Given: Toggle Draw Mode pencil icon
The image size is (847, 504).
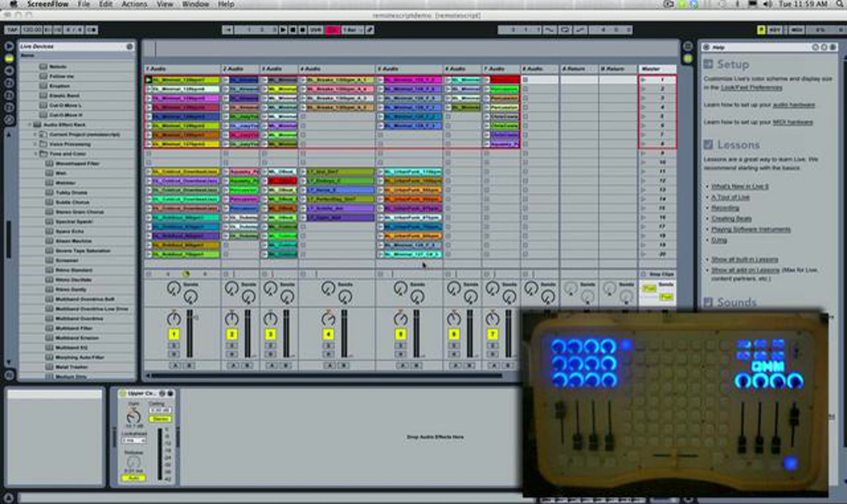Looking at the screenshot, I should 370,30.
